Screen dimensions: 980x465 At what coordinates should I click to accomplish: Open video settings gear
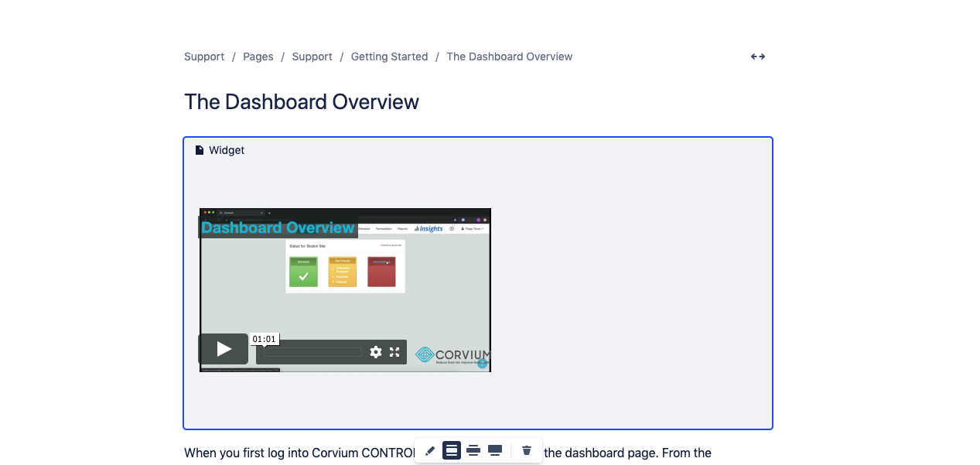376,352
